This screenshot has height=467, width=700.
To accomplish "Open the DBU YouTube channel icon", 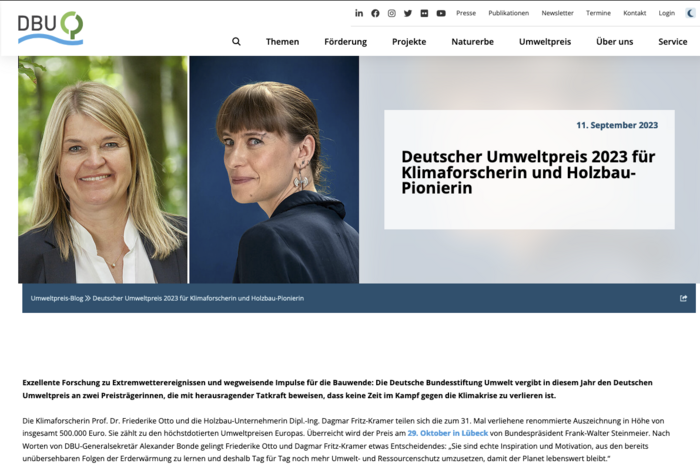I will point(441,13).
